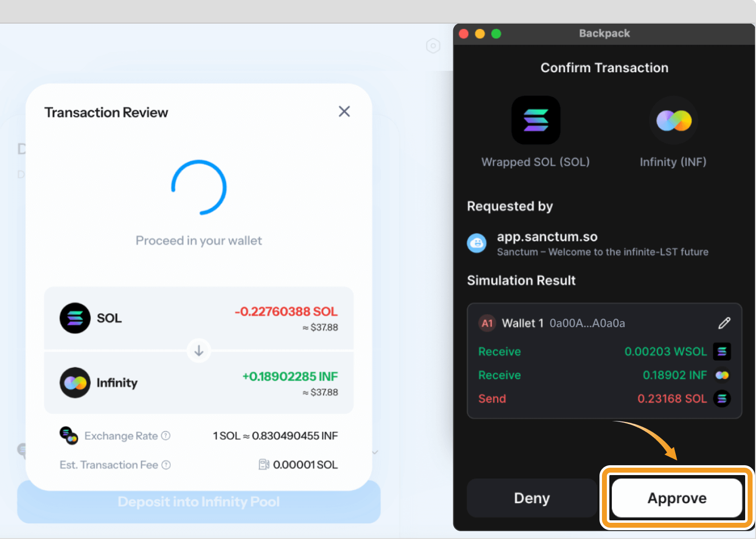Click the app.sanctum.so requester name
The image size is (756, 539).
click(x=547, y=237)
